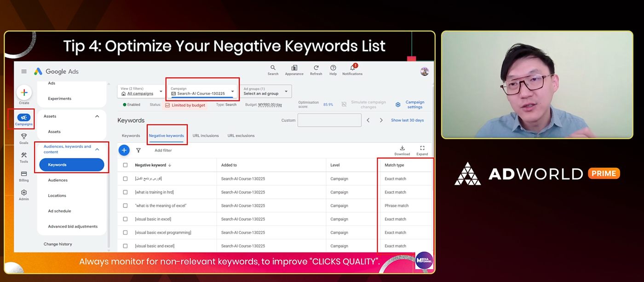
Task: Click the Show last 30 days link
Action: tap(408, 120)
